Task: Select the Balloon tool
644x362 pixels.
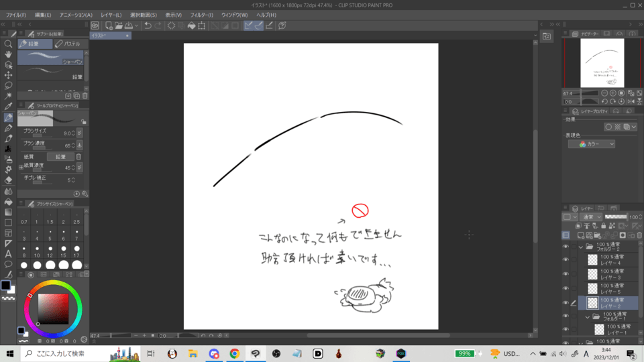Action: click(8, 264)
